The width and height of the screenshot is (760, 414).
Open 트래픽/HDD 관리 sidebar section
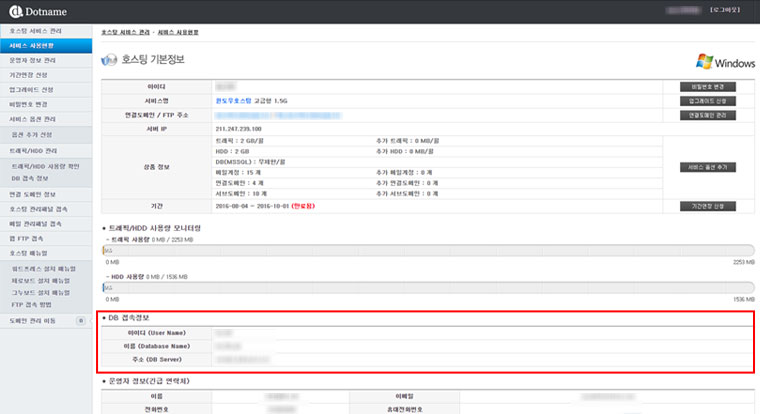click(x=34, y=150)
